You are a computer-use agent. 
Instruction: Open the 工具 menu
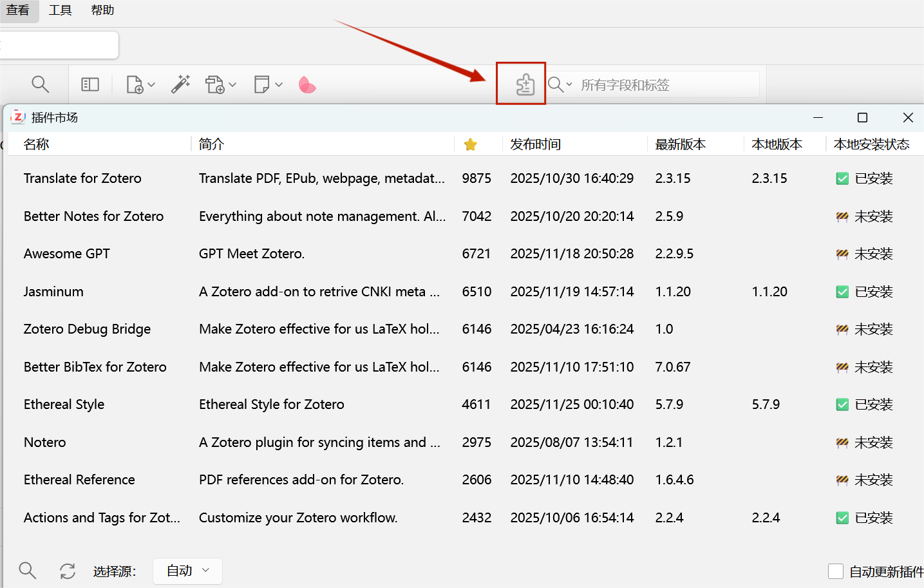coord(60,10)
